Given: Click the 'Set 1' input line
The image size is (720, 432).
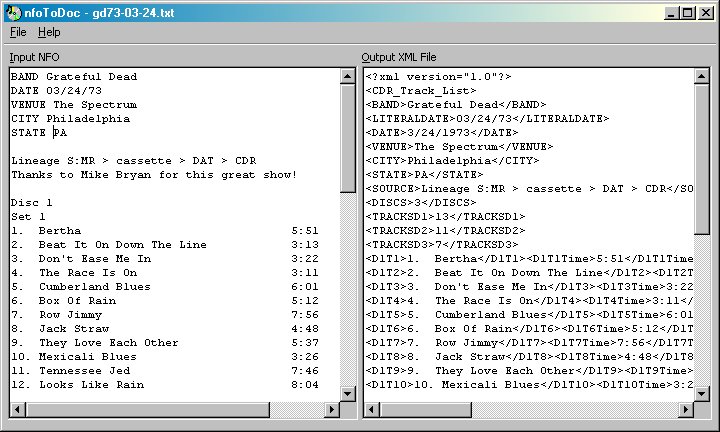Looking at the screenshot, I should coord(28,217).
